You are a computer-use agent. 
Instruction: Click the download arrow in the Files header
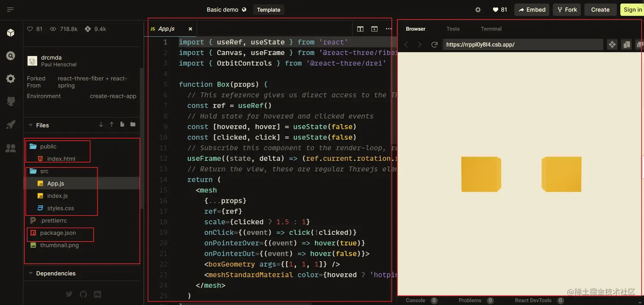click(101, 125)
